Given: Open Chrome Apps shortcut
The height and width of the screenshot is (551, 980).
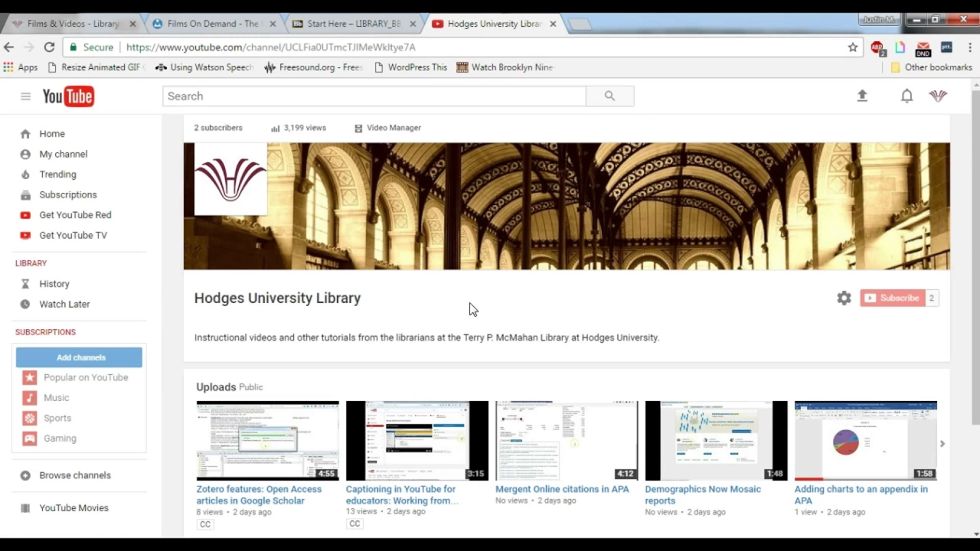Looking at the screenshot, I should point(21,67).
